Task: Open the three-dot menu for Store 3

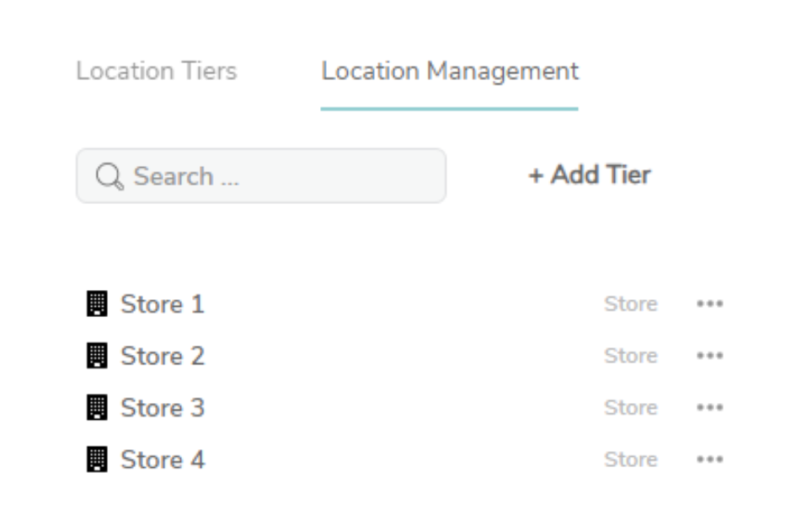Action: pyautogui.click(x=709, y=407)
